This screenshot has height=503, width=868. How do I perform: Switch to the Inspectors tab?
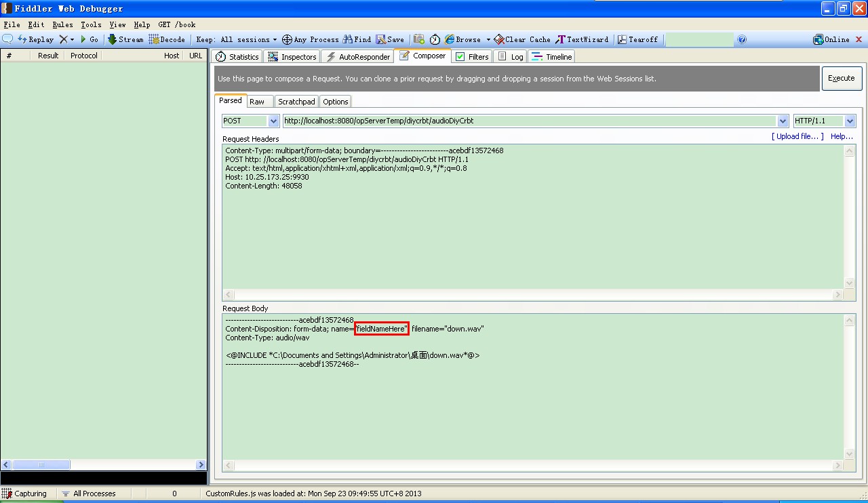tap(292, 57)
